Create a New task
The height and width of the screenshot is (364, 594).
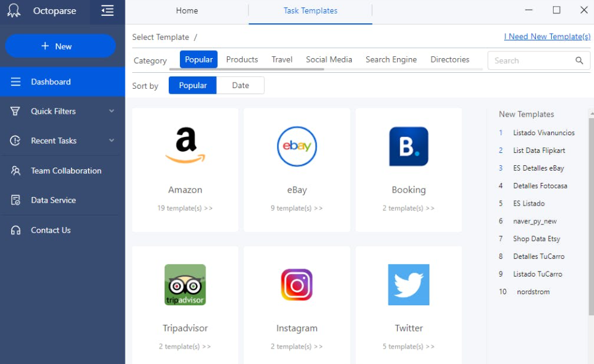60,46
